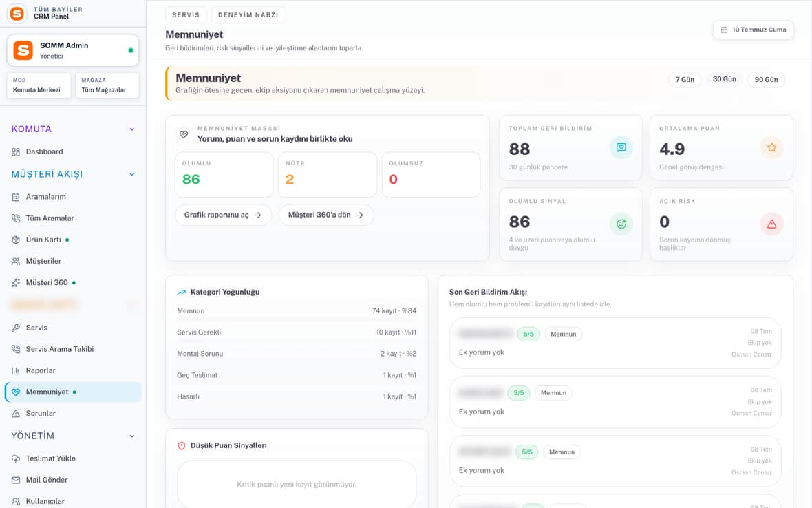This screenshot has width=812, height=508.
Task: Click the orange S logo beside CRM Panel
Action: (17, 14)
